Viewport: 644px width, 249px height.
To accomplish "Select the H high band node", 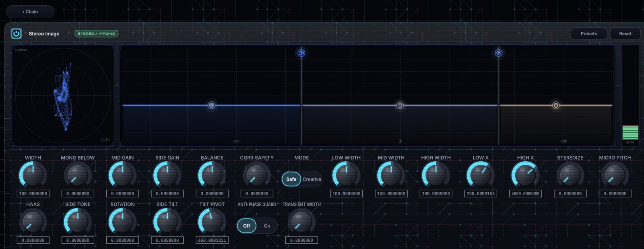I will click(x=556, y=105).
